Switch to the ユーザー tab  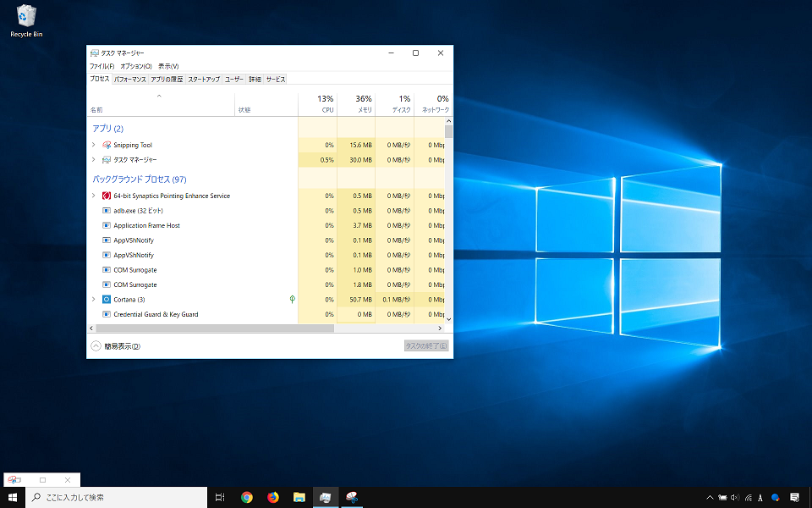tap(234, 80)
